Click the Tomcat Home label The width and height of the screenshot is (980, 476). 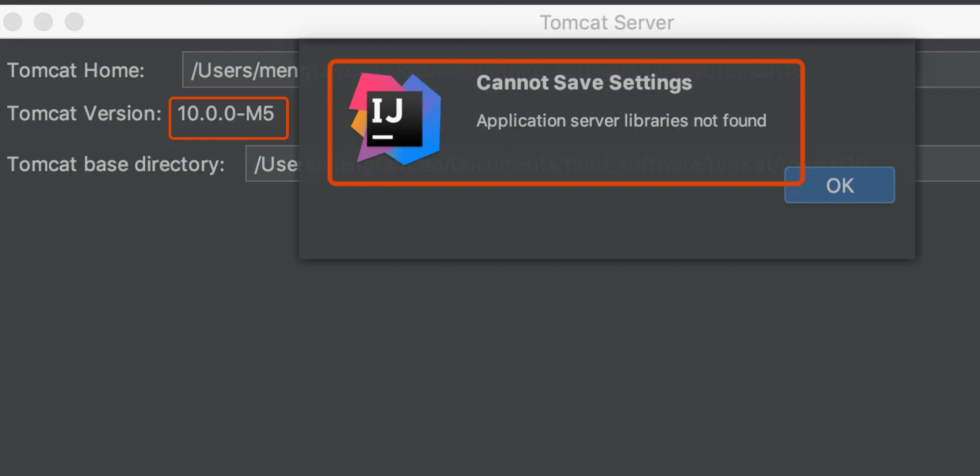tap(76, 70)
